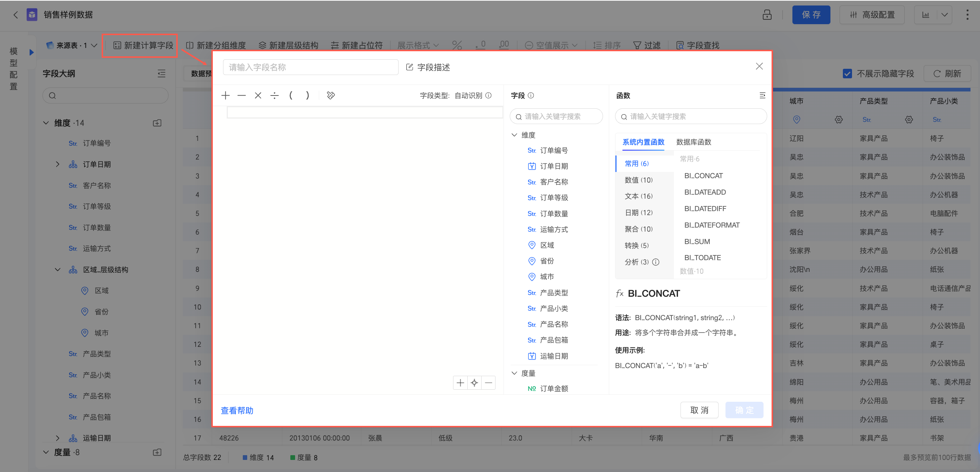The image size is (980, 472).
Task: Select BI_DATEDIFF function
Action: (705, 209)
